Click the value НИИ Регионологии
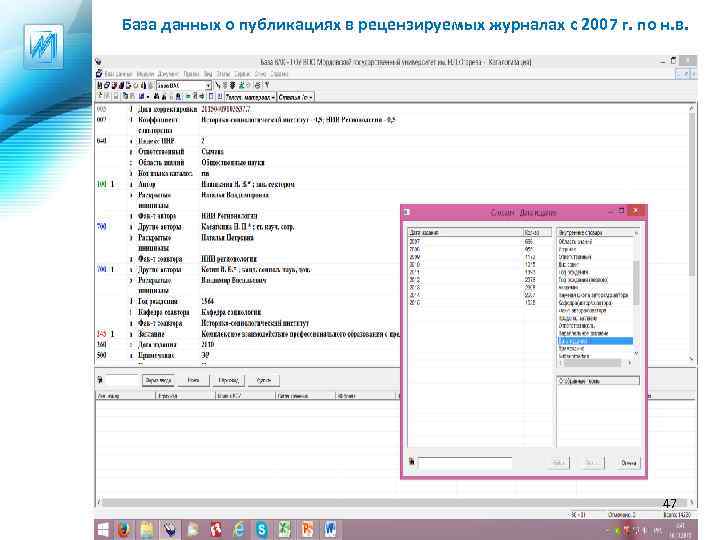720x540 pixels. click(x=229, y=216)
